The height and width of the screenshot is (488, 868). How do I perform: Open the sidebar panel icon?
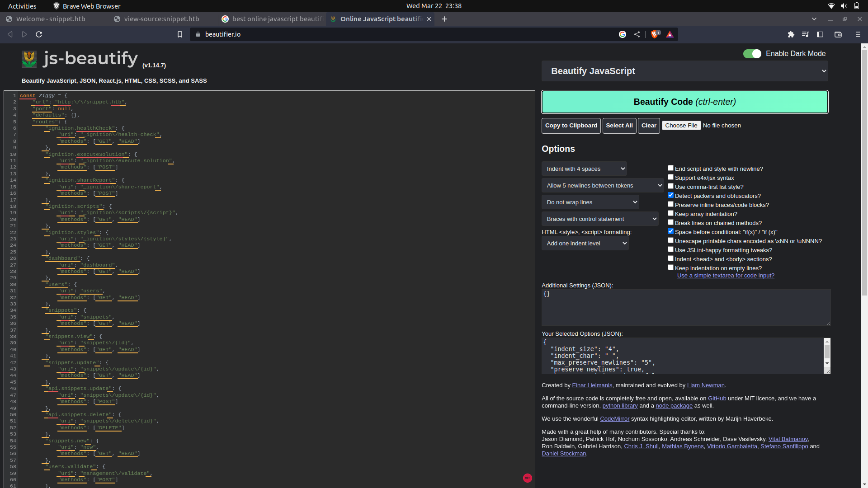[820, 34]
